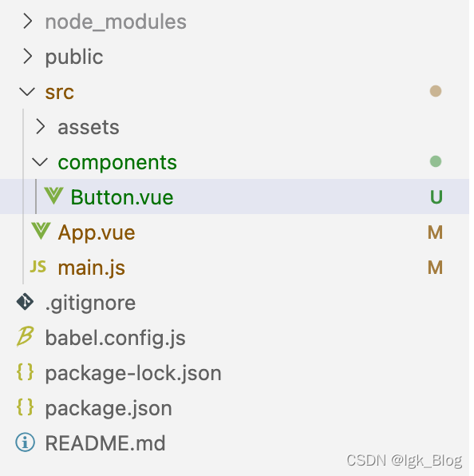This screenshot has height=476, width=474.
Task: Click the Vue icon beside App.vue
Action: [41, 231]
